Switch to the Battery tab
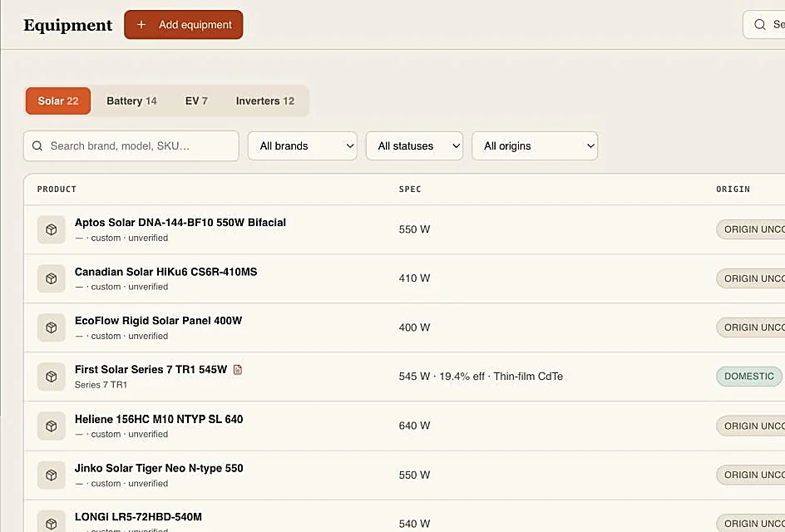The height and width of the screenshot is (532, 785). 131,101
